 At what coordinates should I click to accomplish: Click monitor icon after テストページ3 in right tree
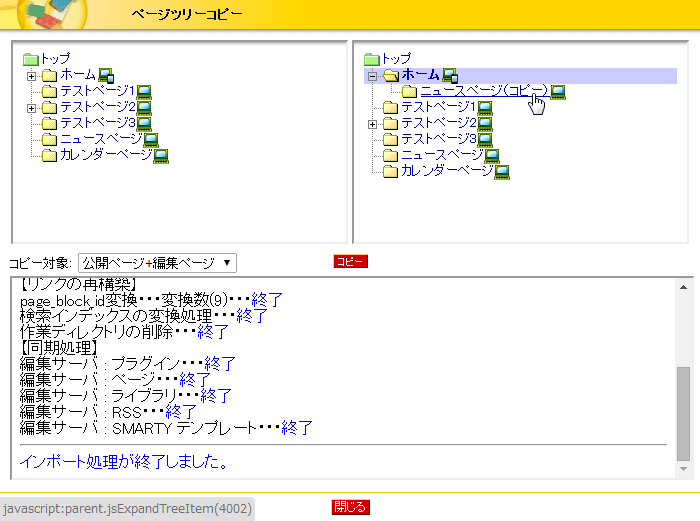tap(485, 140)
